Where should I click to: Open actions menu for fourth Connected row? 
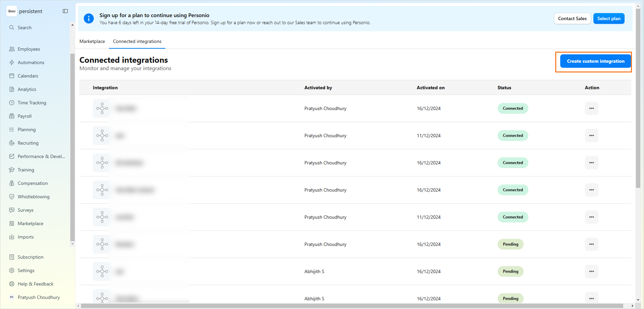591,190
